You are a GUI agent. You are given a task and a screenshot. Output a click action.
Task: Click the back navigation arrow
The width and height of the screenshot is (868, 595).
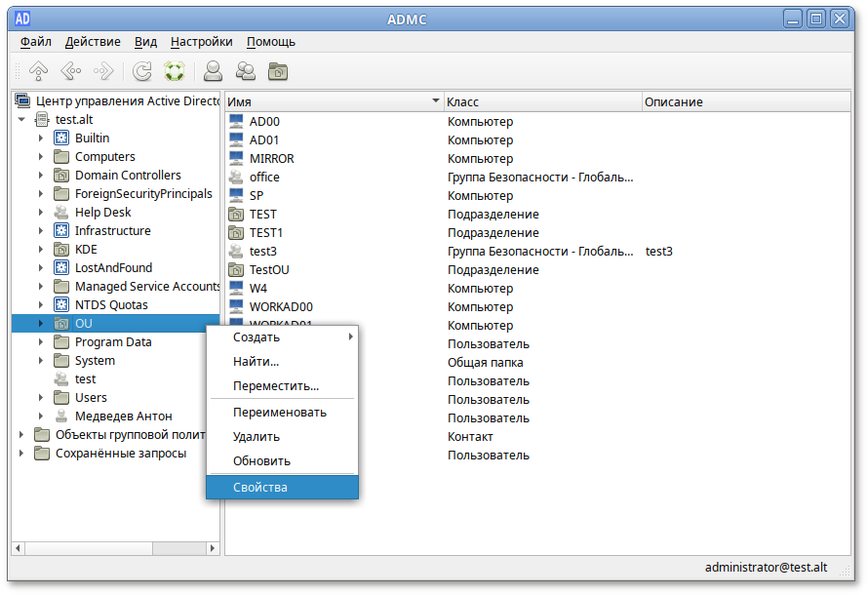pos(70,71)
